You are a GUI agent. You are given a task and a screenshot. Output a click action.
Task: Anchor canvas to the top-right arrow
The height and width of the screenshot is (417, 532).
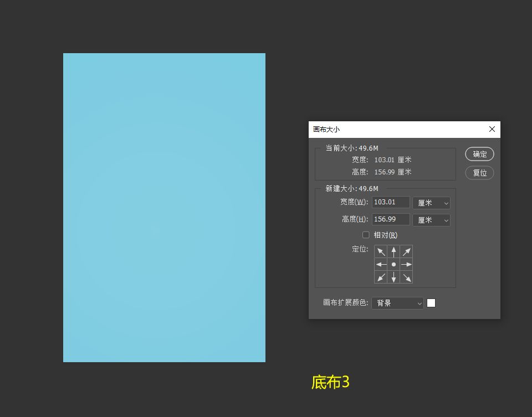point(406,251)
